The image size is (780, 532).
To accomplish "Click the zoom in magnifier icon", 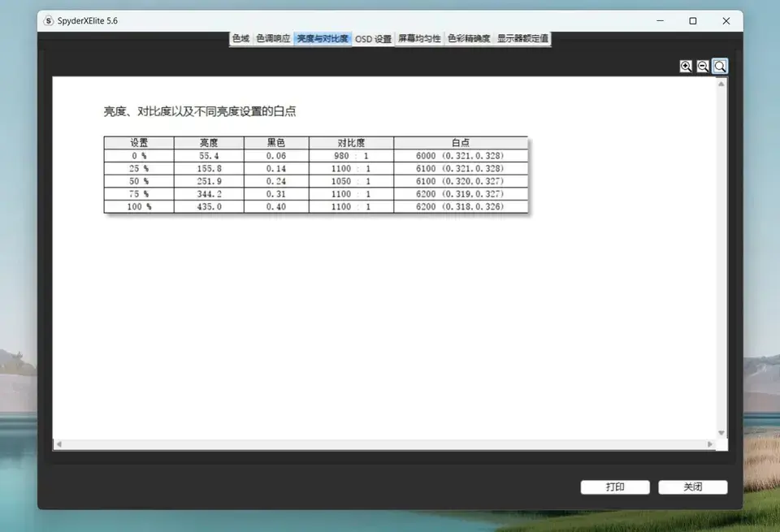I will (x=687, y=67).
